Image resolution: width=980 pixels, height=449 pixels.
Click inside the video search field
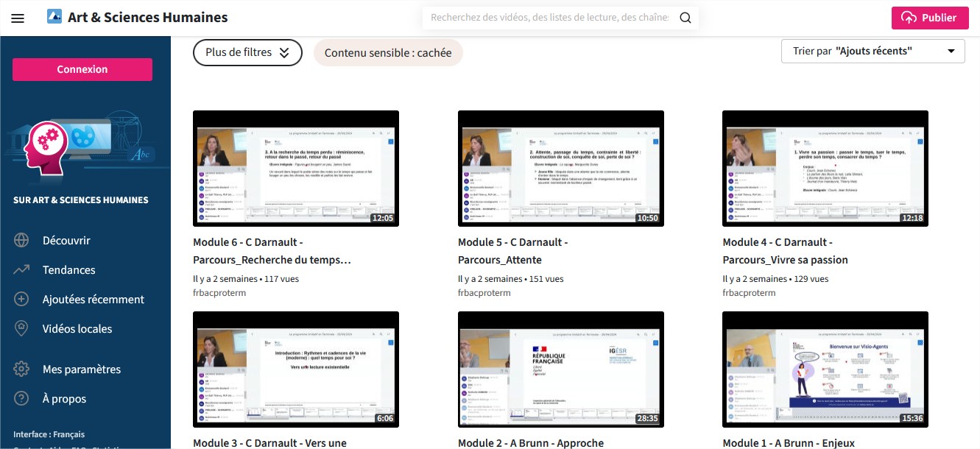(549, 18)
